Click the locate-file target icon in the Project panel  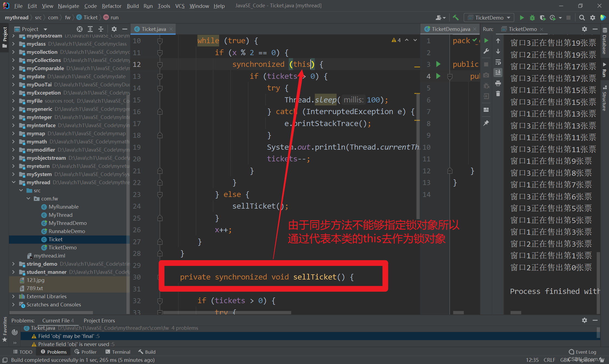click(79, 29)
